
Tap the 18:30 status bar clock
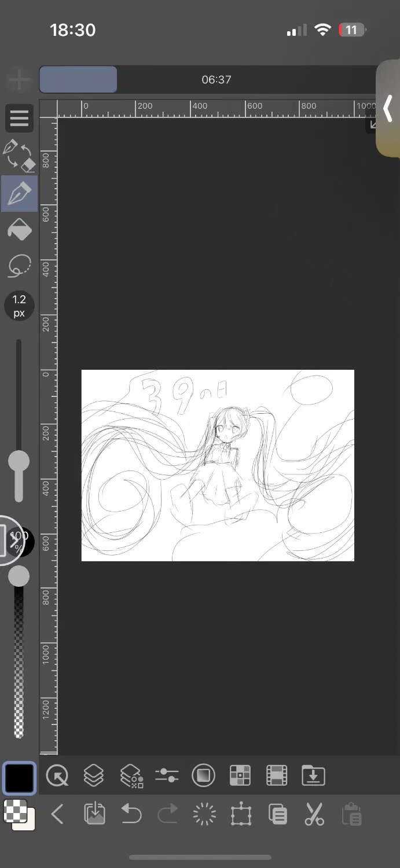click(x=73, y=30)
